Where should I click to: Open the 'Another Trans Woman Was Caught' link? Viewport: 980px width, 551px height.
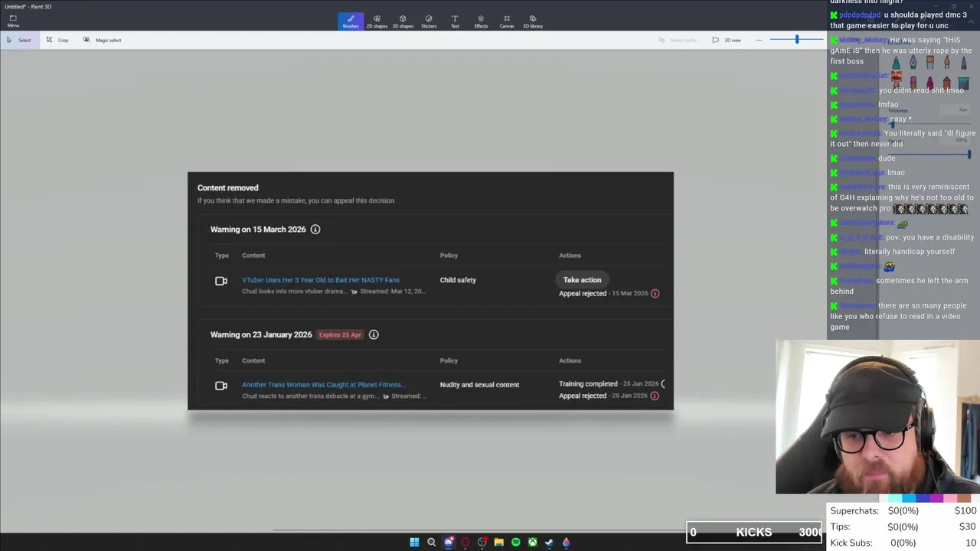(x=324, y=385)
